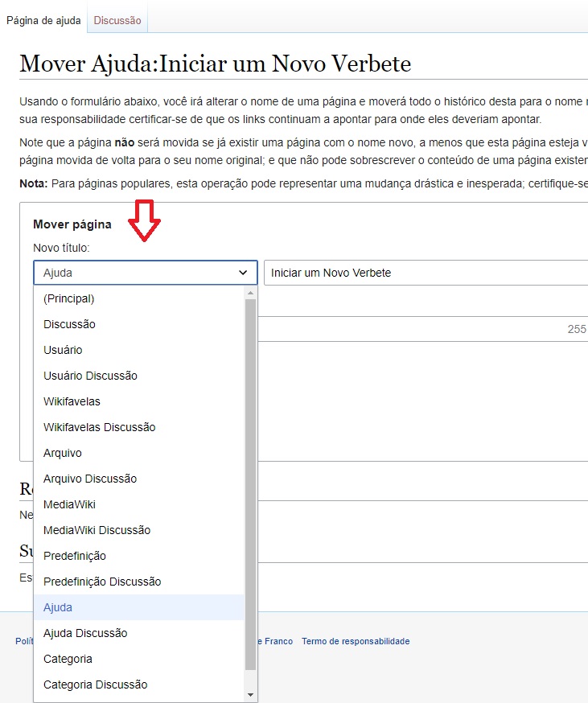The image size is (588, 703).
Task: Choose Usuário namespace option
Action: [x=63, y=350]
